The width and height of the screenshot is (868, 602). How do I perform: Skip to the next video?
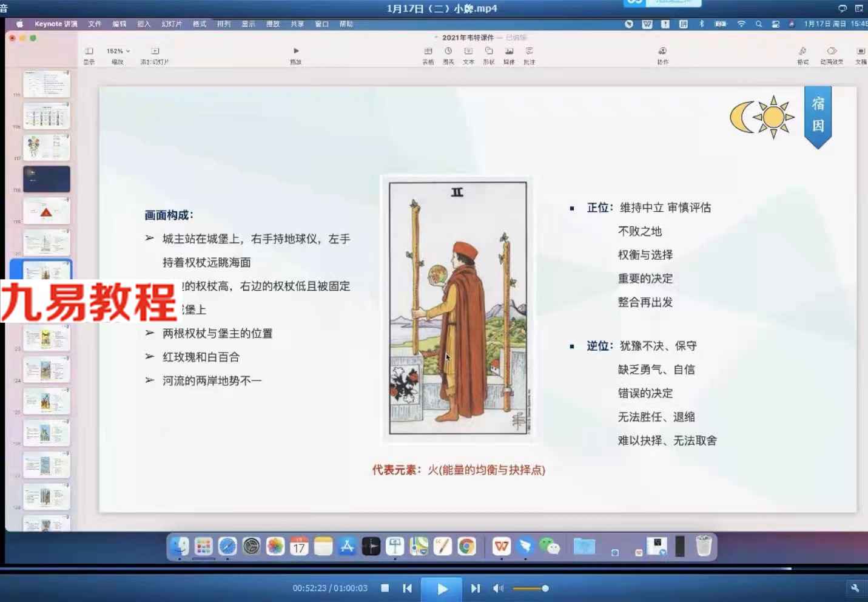click(476, 588)
